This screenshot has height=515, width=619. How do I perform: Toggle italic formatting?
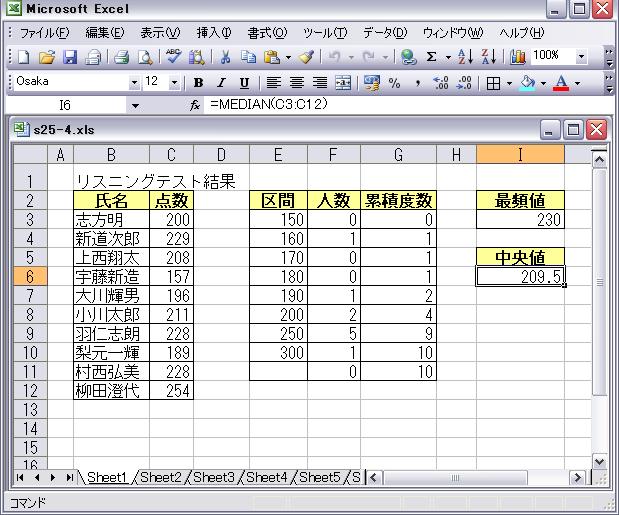pyautogui.click(x=221, y=83)
